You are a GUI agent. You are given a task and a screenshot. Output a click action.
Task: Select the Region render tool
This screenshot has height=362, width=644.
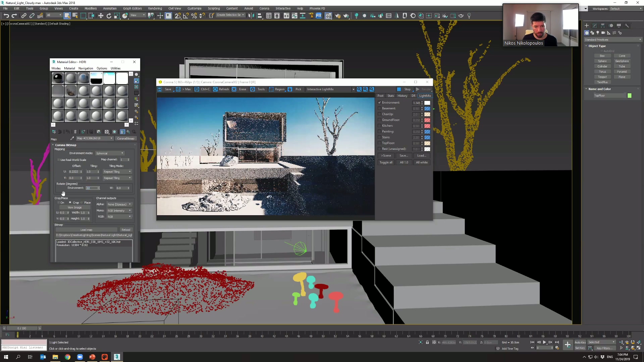point(277,89)
